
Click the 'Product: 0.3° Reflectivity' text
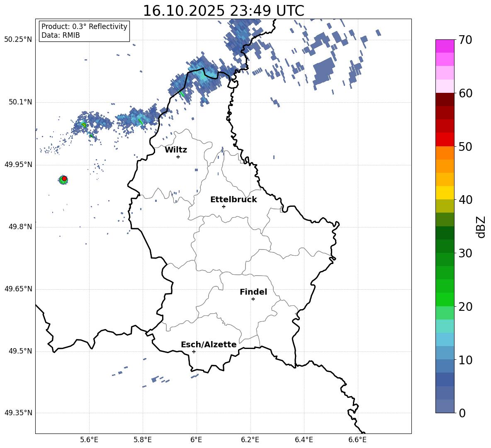[84, 26]
